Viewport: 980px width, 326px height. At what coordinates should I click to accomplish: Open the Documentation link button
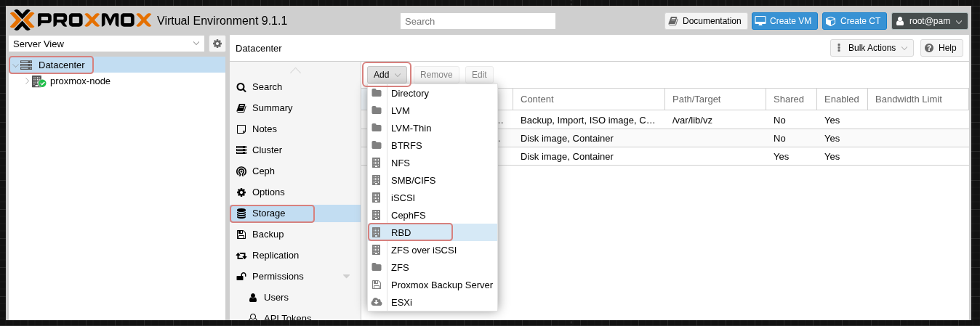point(706,21)
